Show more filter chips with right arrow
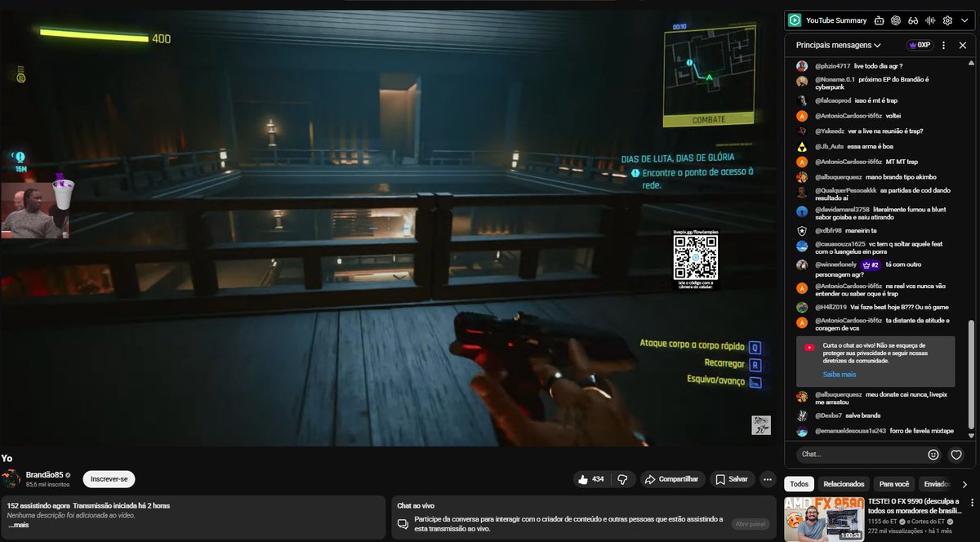Screen dimensions: 980x542 coord(964,484)
